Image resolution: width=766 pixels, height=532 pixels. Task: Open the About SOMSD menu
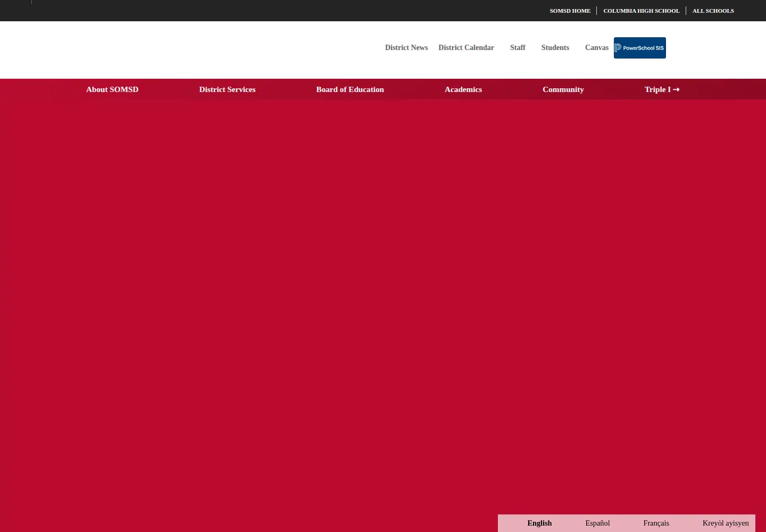coord(112,89)
